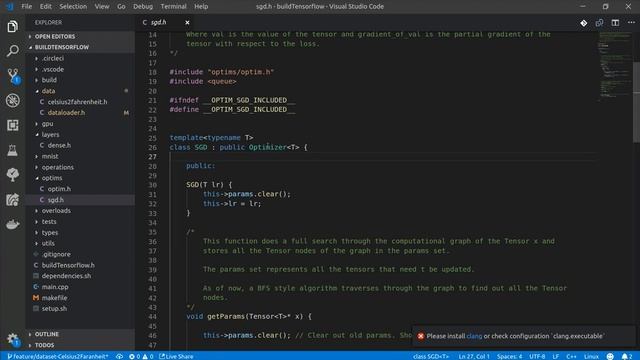Click the LF end-of-line indicator
This screenshot has width=640, height=360.
pyautogui.click(x=556, y=356)
